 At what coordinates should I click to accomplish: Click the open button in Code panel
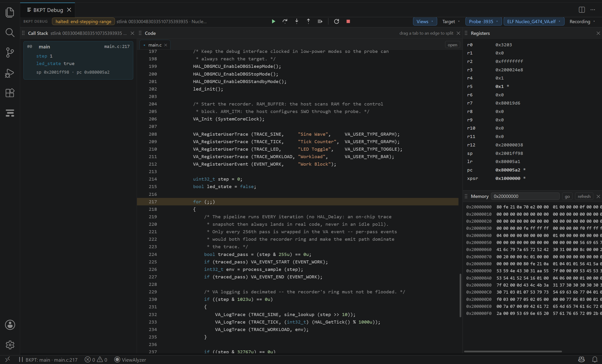452,45
